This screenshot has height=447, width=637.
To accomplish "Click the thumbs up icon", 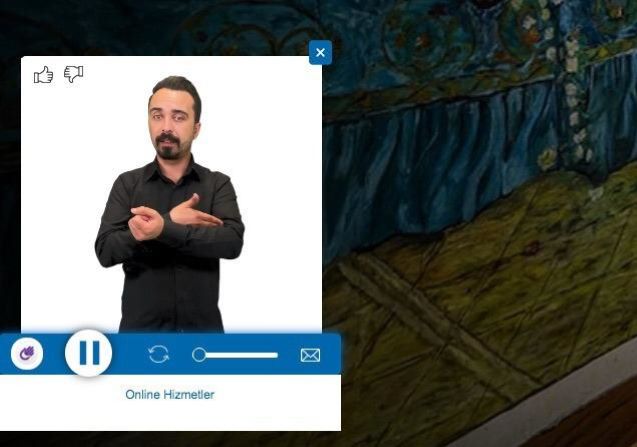I will 43,75.
